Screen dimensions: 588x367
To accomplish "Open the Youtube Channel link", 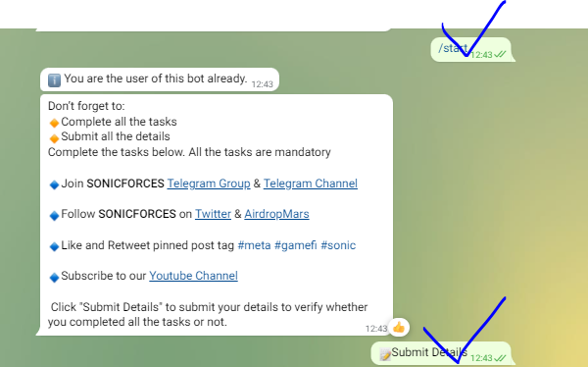I will pos(193,276).
